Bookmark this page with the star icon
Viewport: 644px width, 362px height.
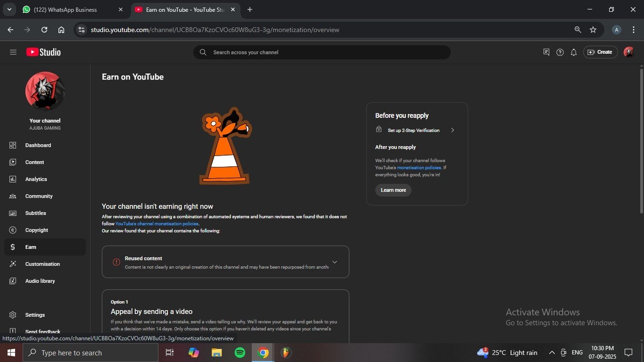pos(593,30)
